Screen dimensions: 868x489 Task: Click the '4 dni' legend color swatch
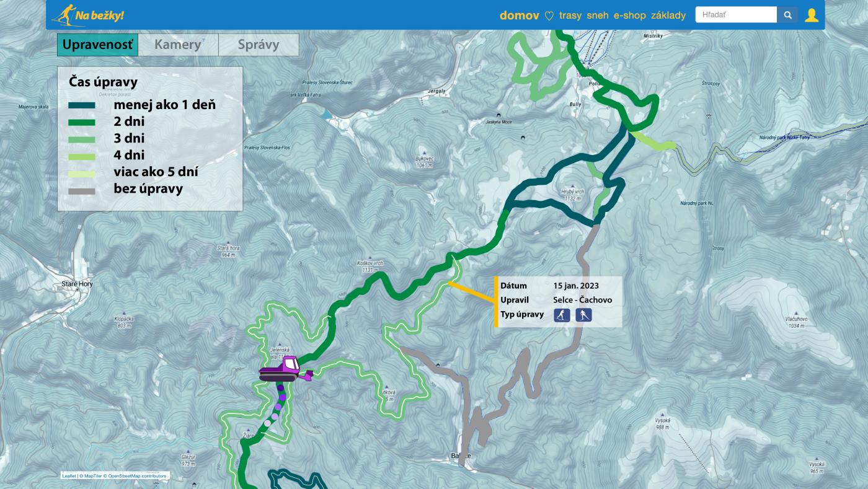[82, 156]
